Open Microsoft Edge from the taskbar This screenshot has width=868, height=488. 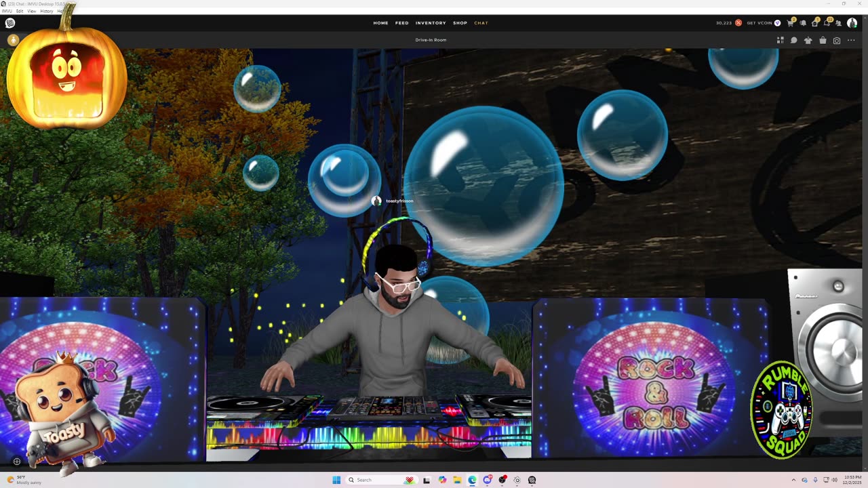click(473, 480)
